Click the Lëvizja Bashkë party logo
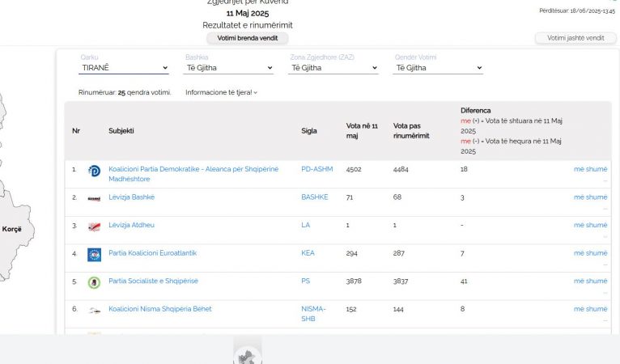Screen dimensions: 620x364 coord(94,199)
